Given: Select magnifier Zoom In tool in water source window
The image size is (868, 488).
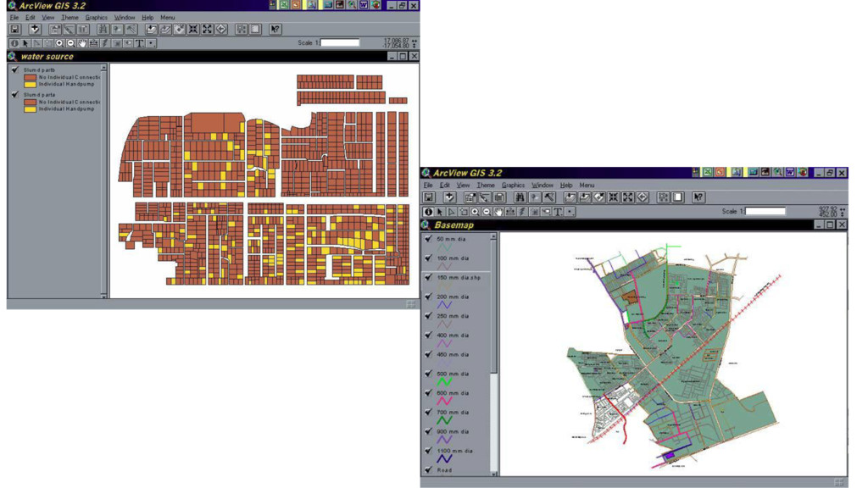Looking at the screenshot, I should [59, 43].
